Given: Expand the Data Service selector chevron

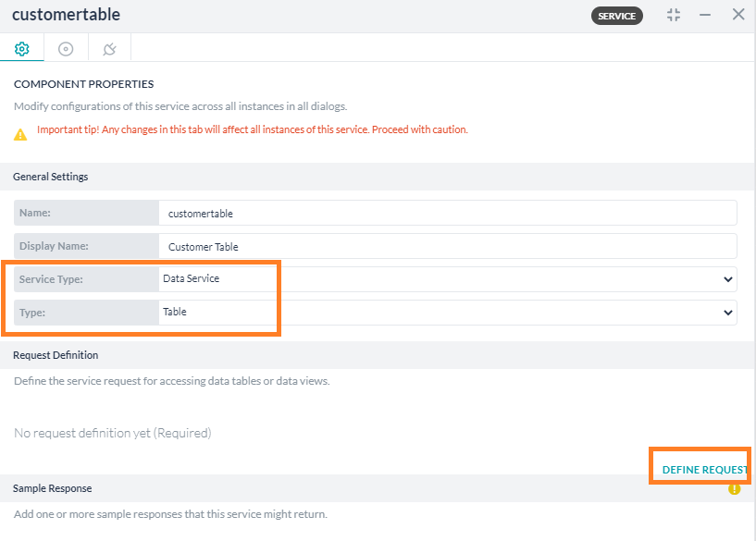Looking at the screenshot, I should pos(727,278).
